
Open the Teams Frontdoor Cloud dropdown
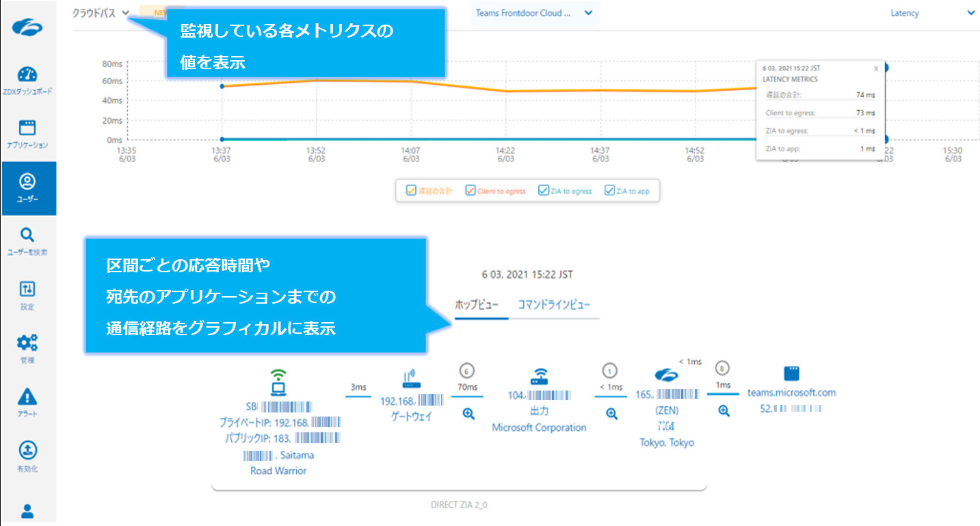[533, 13]
